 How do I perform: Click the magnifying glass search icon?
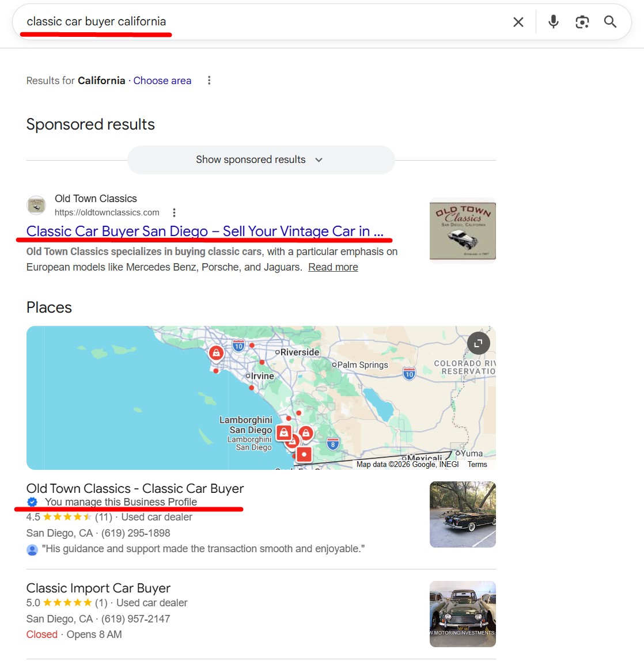(x=610, y=22)
